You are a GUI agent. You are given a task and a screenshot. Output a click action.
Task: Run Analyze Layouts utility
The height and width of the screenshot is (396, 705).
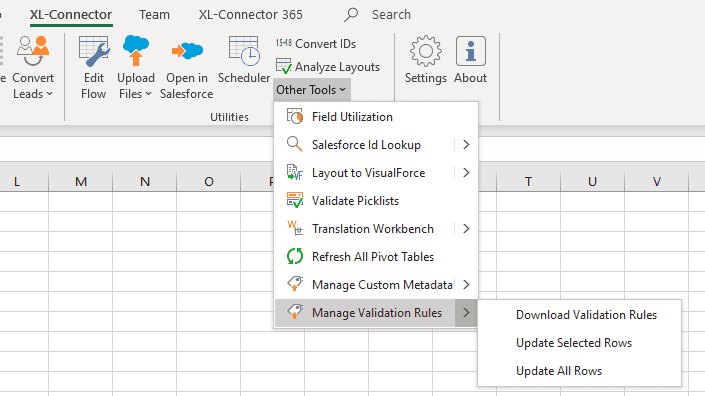[328, 67]
